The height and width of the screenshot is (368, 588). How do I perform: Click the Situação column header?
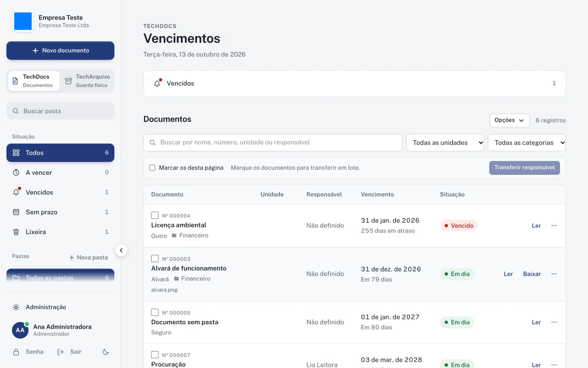452,194
